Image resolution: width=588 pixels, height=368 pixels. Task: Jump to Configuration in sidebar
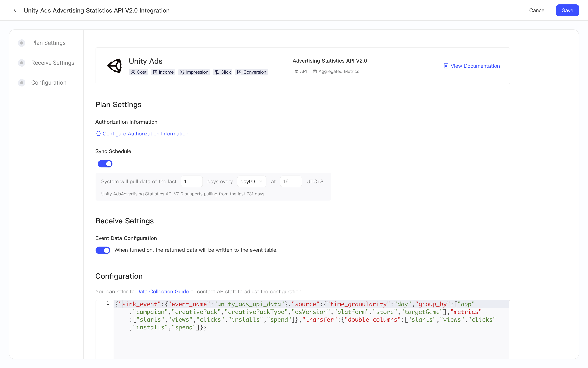49,83
